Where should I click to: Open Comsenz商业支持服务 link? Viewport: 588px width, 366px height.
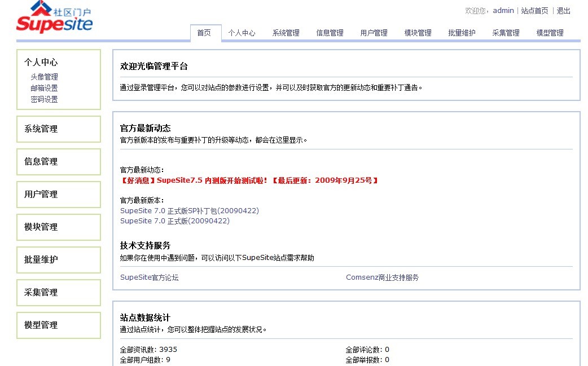click(x=382, y=277)
